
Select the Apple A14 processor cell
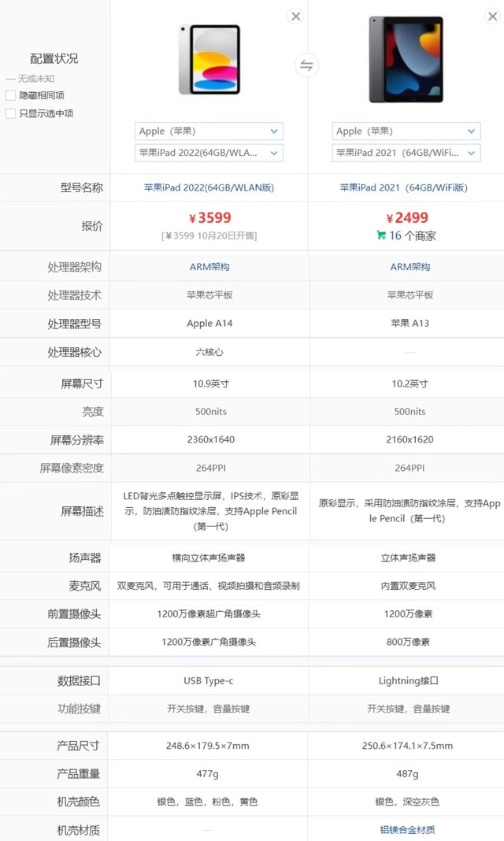(209, 324)
